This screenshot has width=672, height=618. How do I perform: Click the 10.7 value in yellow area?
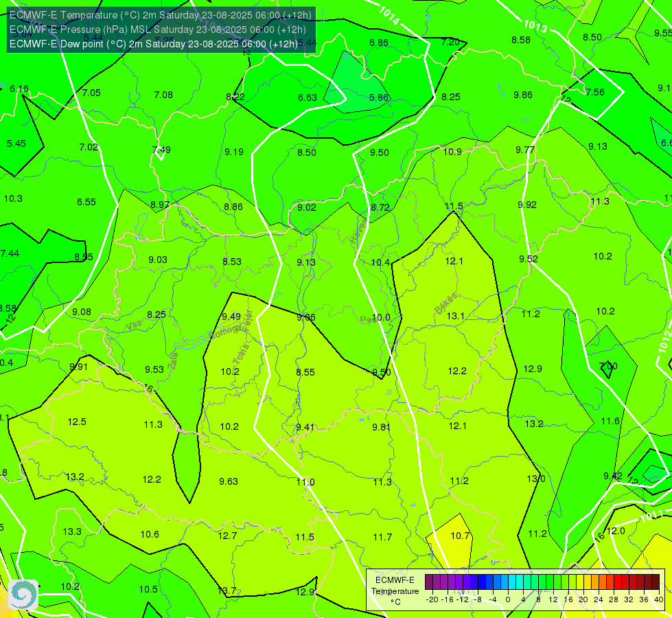tap(460, 535)
